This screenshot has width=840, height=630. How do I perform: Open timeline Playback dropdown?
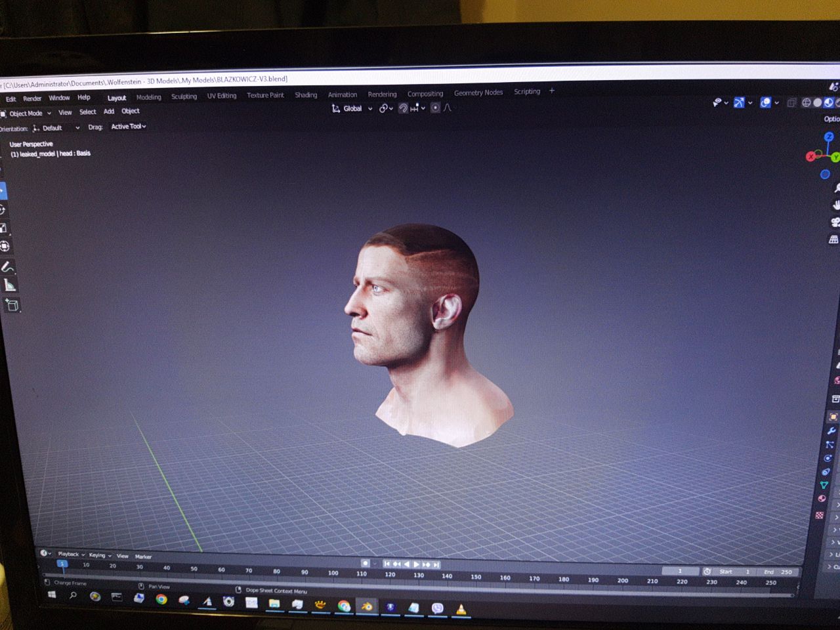(x=71, y=554)
